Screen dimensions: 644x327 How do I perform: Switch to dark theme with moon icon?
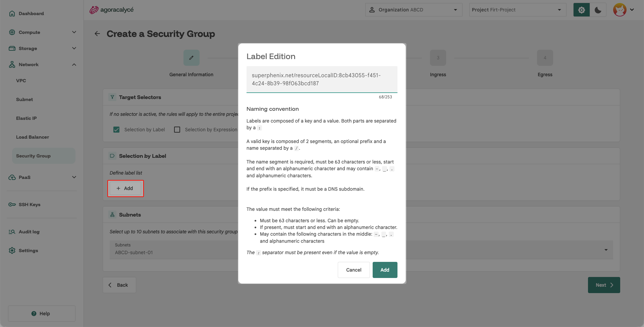coord(598,10)
